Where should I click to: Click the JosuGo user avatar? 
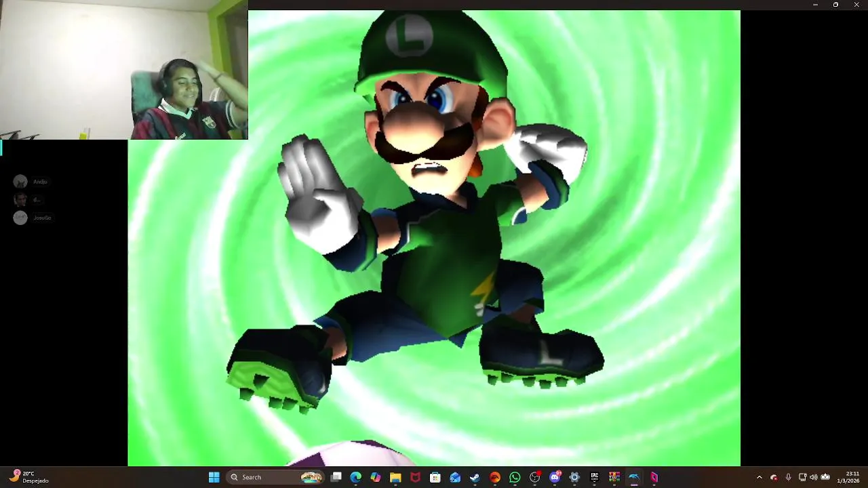click(20, 218)
